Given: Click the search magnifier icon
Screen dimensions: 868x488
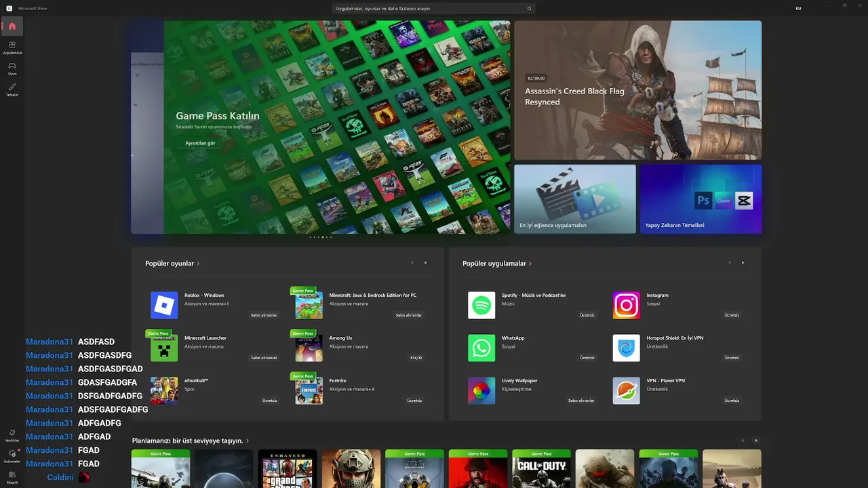Looking at the screenshot, I should (530, 8).
